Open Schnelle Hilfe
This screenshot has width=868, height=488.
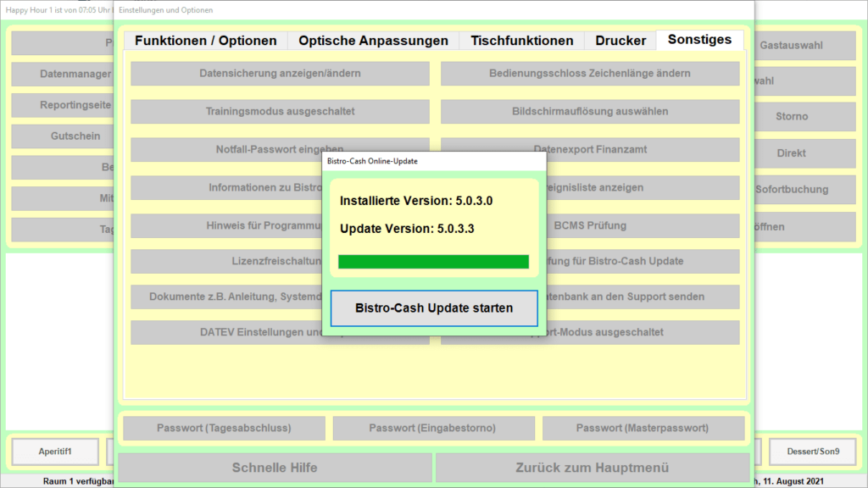click(275, 468)
